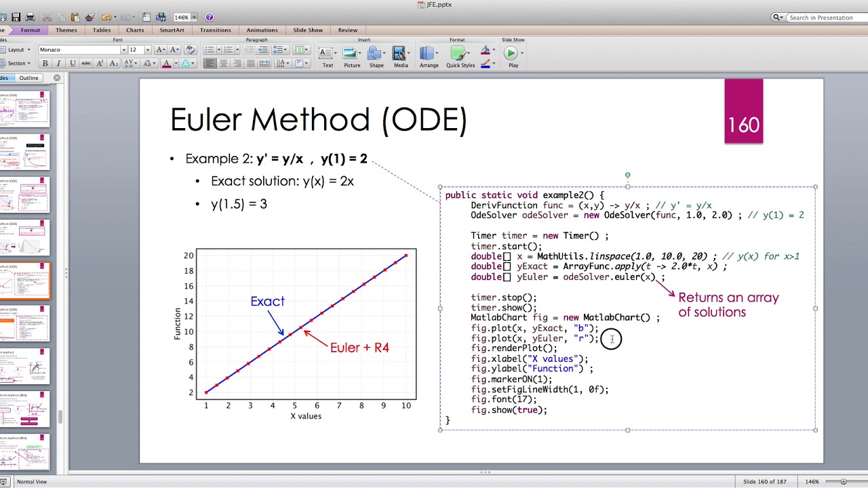Select the last visible slide thumbnail
The height and width of the screenshot is (488, 868).
25,452
